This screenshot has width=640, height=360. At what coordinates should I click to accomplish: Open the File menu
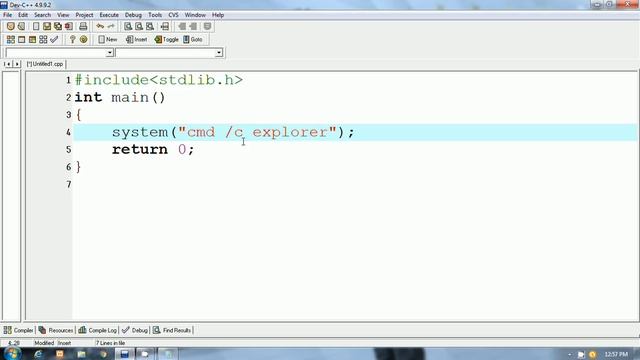7,15
